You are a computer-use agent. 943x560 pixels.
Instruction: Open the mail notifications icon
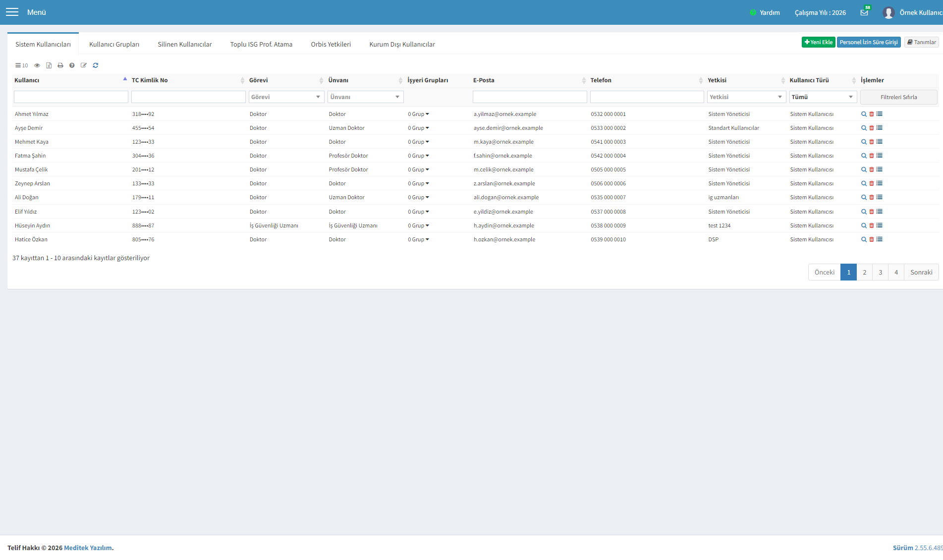click(x=864, y=12)
